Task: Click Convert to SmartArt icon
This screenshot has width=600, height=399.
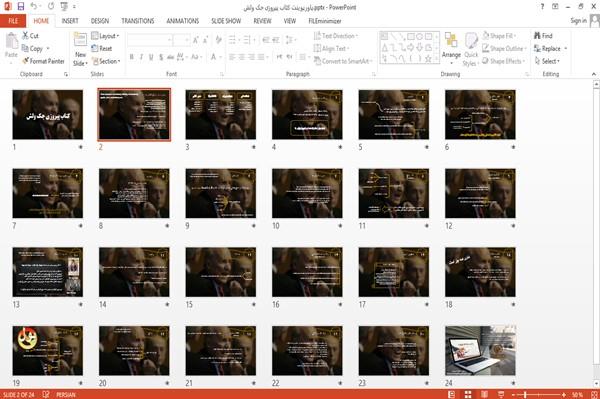Action: (x=317, y=61)
